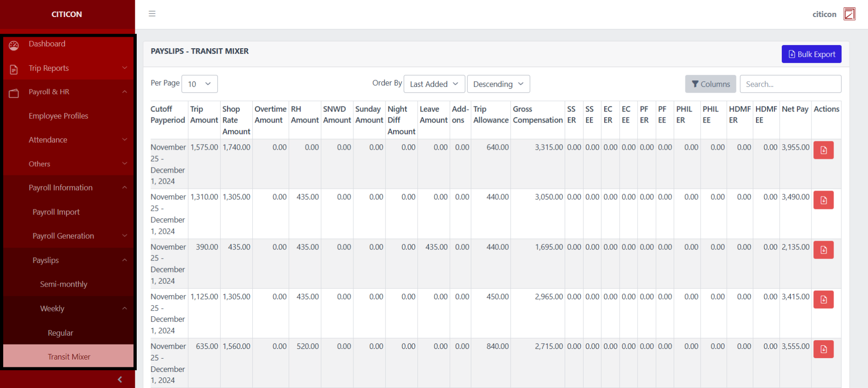Screen dimensions: 868x388
Task: Download payslip with 3,490.00 net pay
Action: (x=823, y=200)
